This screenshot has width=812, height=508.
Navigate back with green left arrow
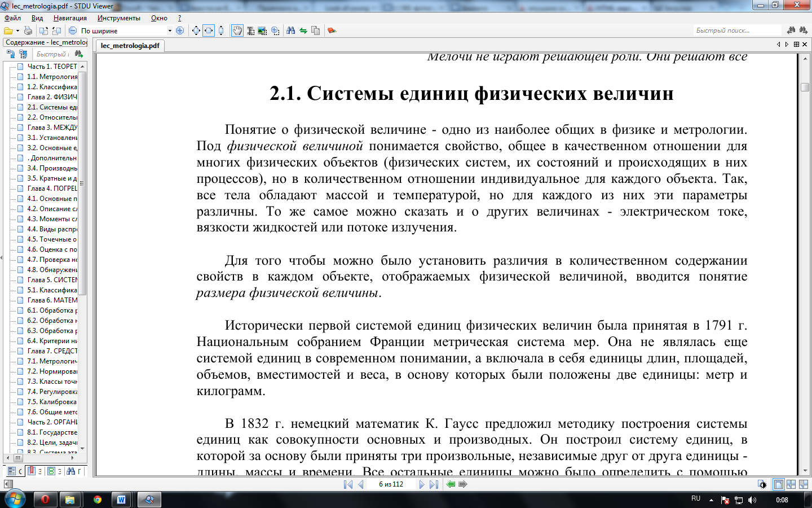[451, 484]
